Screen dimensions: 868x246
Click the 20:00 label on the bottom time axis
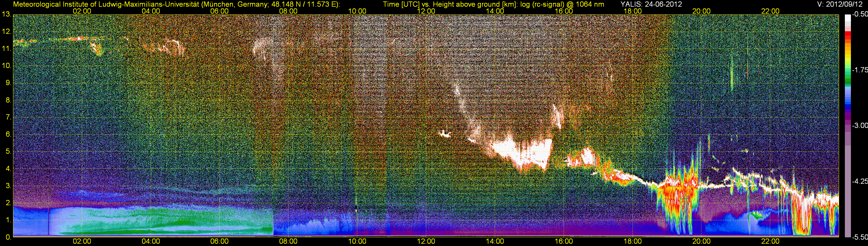702,241
